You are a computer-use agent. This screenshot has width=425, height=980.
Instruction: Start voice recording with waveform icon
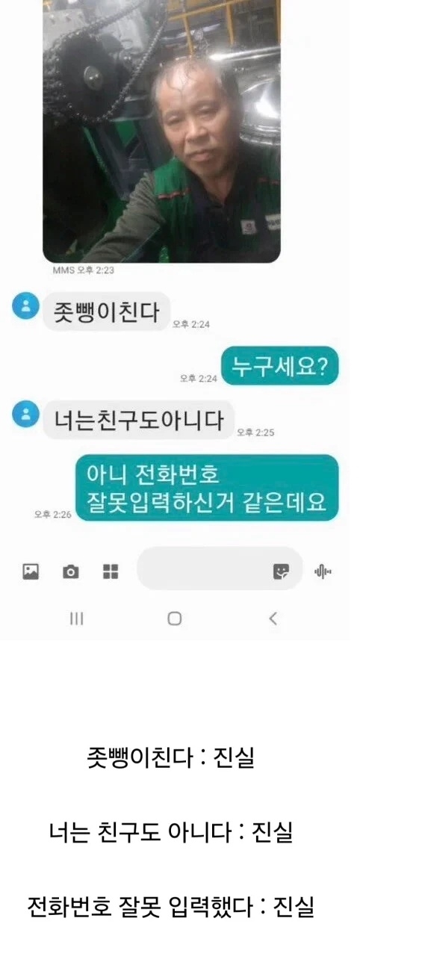tap(323, 572)
